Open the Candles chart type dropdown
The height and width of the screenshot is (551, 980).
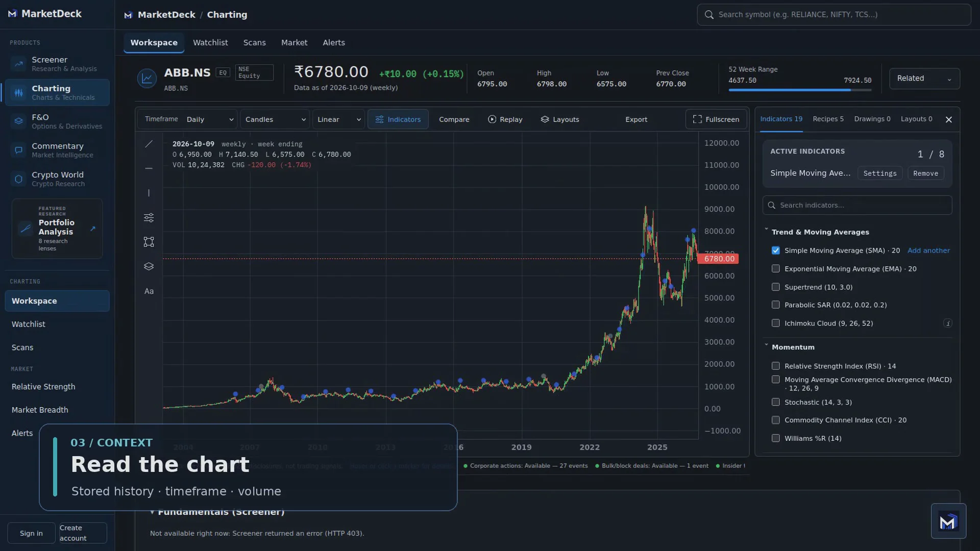pyautogui.click(x=275, y=119)
